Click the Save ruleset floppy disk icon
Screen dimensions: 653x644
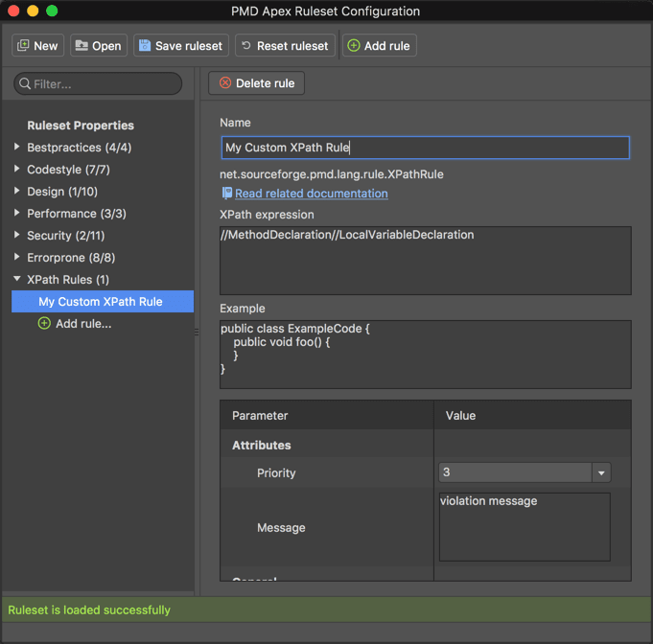pos(145,45)
